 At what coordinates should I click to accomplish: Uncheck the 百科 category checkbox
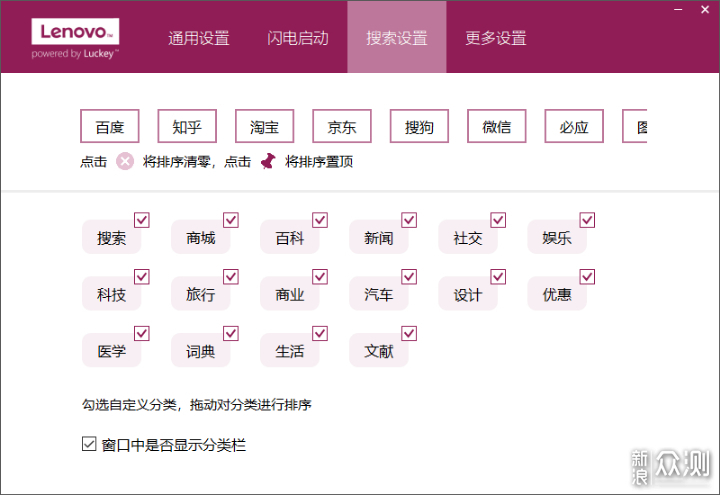[320, 220]
